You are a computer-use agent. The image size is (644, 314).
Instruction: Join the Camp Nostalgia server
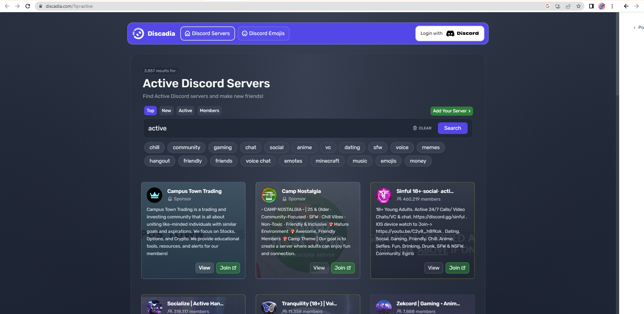coord(343,268)
